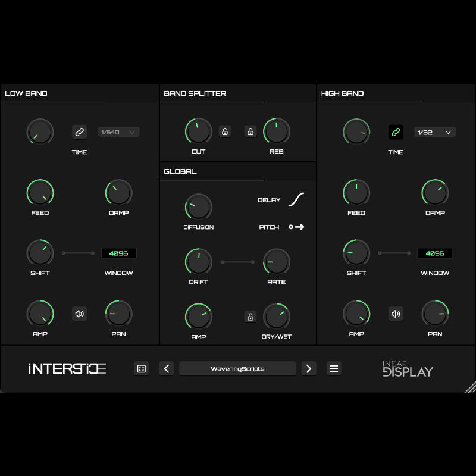Viewport: 476px width, 476px height.
Task: Click the Pitch routing arrow icon
Action: click(296, 227)
